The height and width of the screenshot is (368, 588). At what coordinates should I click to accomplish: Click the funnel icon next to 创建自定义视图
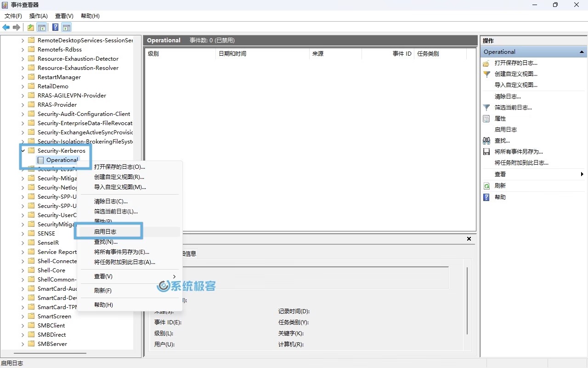486,74
